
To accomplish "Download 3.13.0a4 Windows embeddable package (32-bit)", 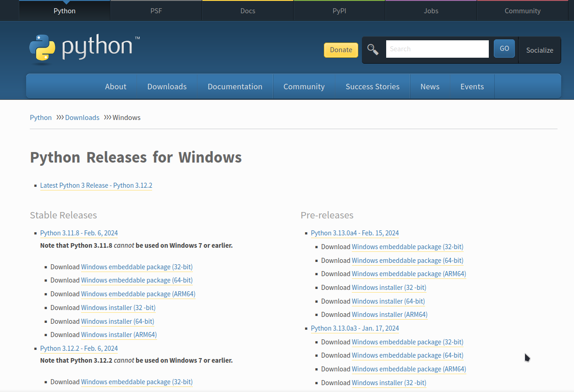I will (x=407, y=247).
